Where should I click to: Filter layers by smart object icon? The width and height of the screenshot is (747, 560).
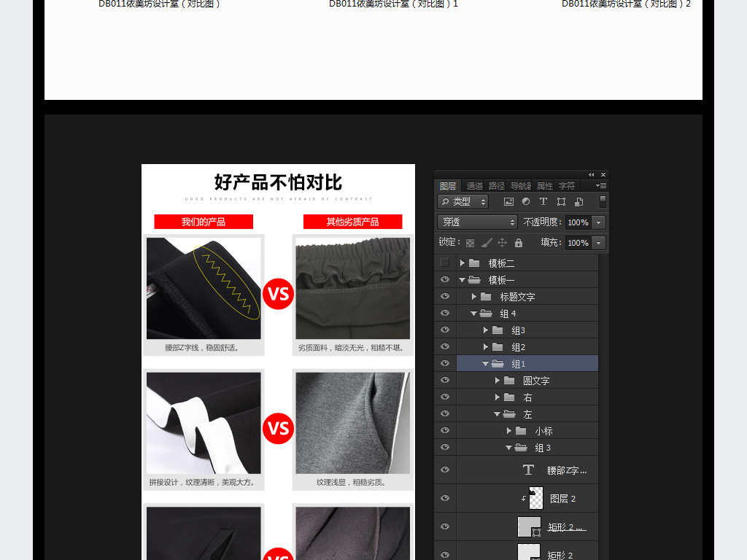tap(578, 202)
